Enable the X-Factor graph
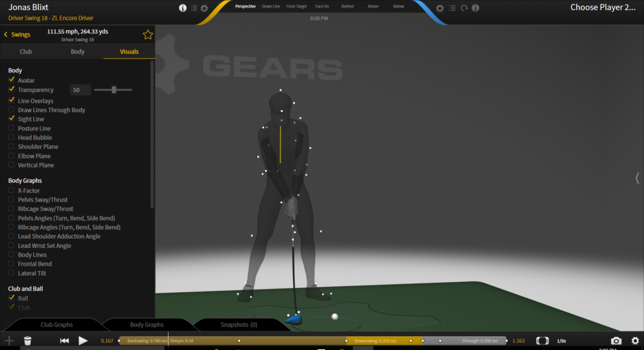 (11, 191)
